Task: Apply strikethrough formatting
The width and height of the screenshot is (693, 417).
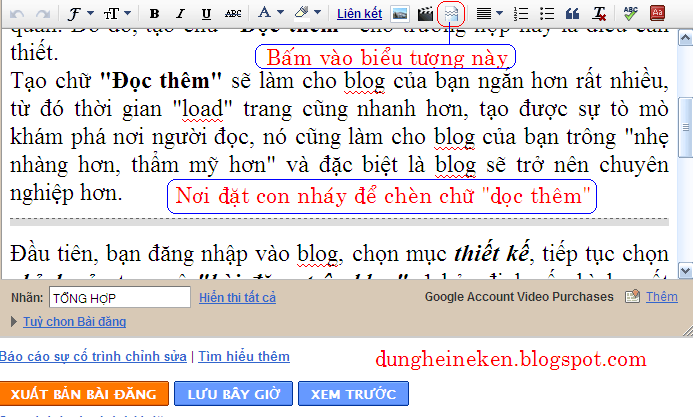Action: [233, 14]
